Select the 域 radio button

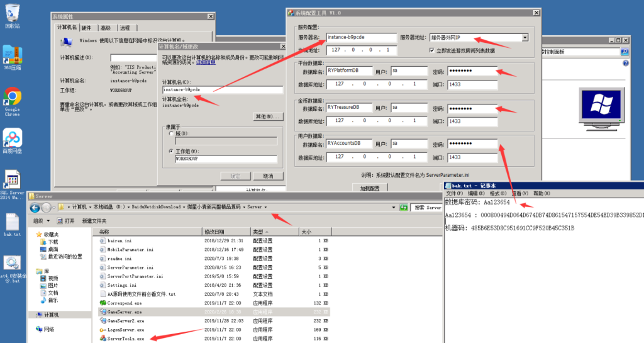(x=172, y=133)
